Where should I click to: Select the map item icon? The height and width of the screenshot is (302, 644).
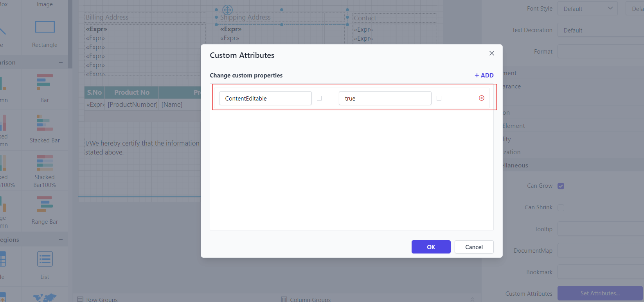pyautogui.click(x=45, y=298)
